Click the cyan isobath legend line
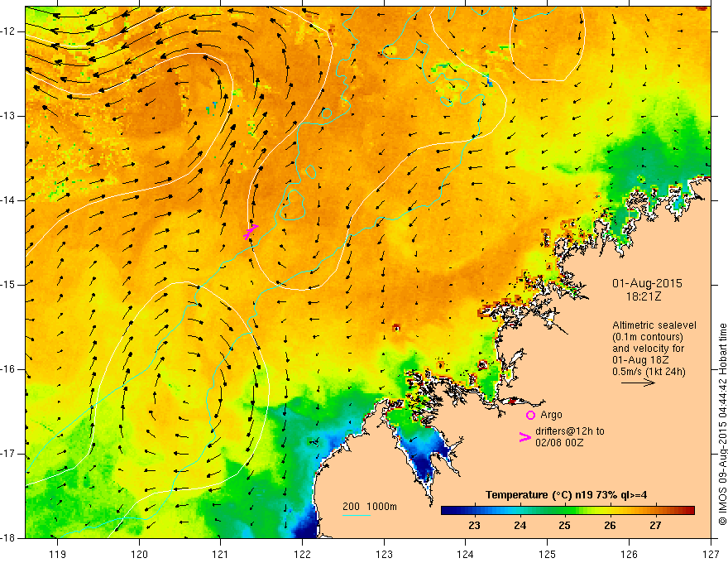This screenshot has width=728, height=563. 356,515
